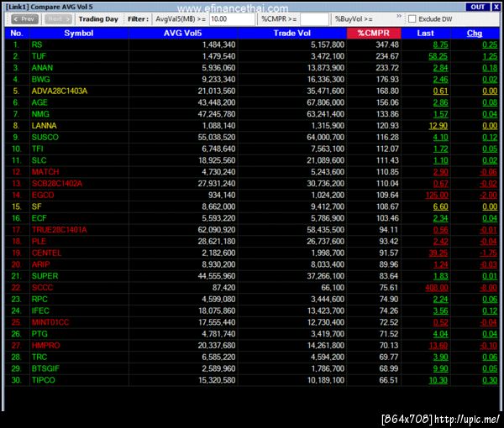Select the LANNA symbol

pyautogui.click(x=44, y=126)
